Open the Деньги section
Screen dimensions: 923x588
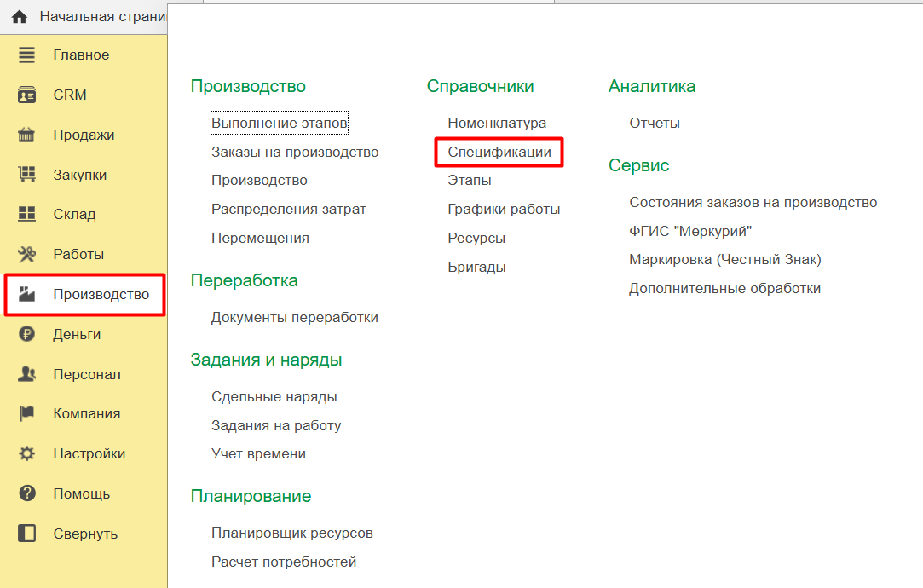tap(77, 334)
